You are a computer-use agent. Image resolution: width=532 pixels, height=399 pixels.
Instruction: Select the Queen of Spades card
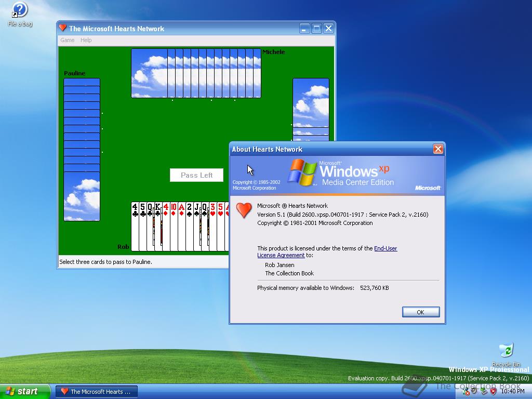pos(205,229)
